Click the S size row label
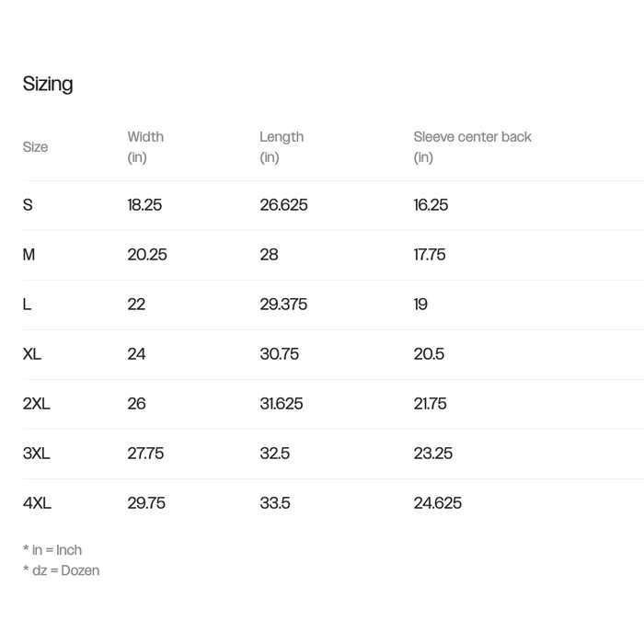Screen dimensions: 644x644 (28, 205)
